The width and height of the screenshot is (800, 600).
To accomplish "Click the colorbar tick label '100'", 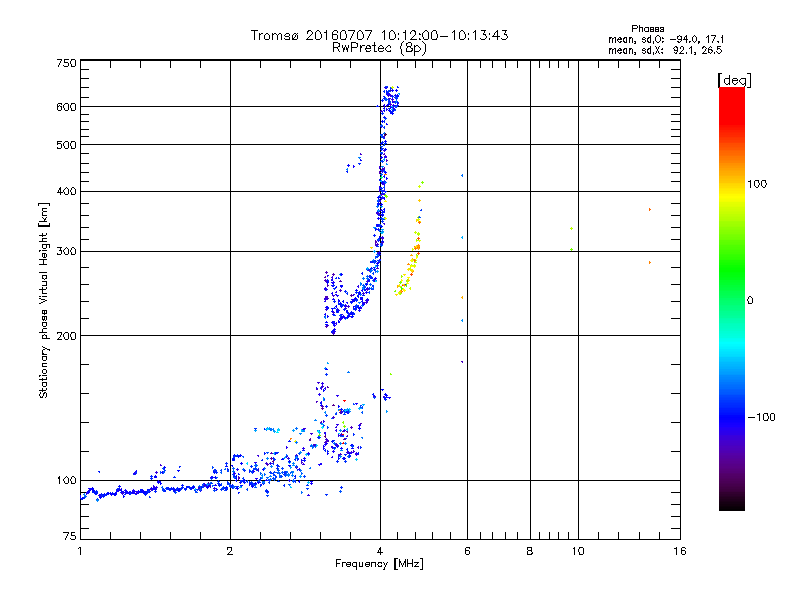I will [757, 184].
